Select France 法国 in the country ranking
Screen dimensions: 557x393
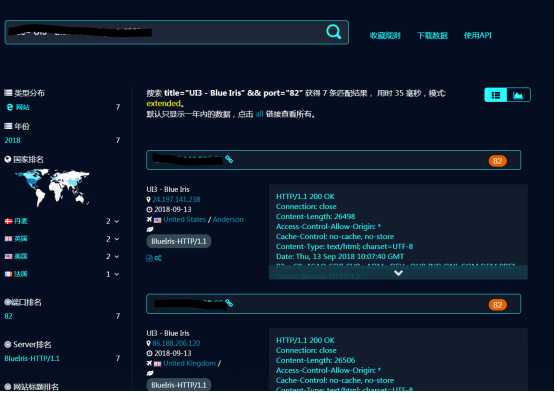(21, 274)
